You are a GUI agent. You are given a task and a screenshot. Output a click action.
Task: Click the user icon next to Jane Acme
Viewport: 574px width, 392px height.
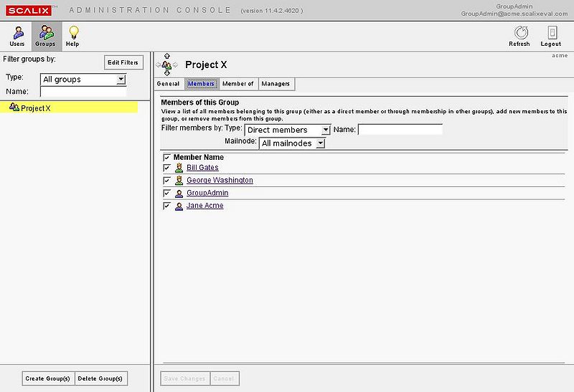(179, 206)
